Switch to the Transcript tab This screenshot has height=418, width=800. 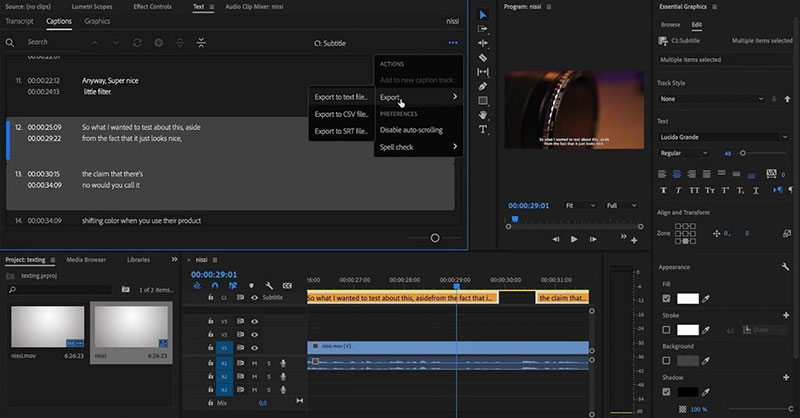click(19, 21)
